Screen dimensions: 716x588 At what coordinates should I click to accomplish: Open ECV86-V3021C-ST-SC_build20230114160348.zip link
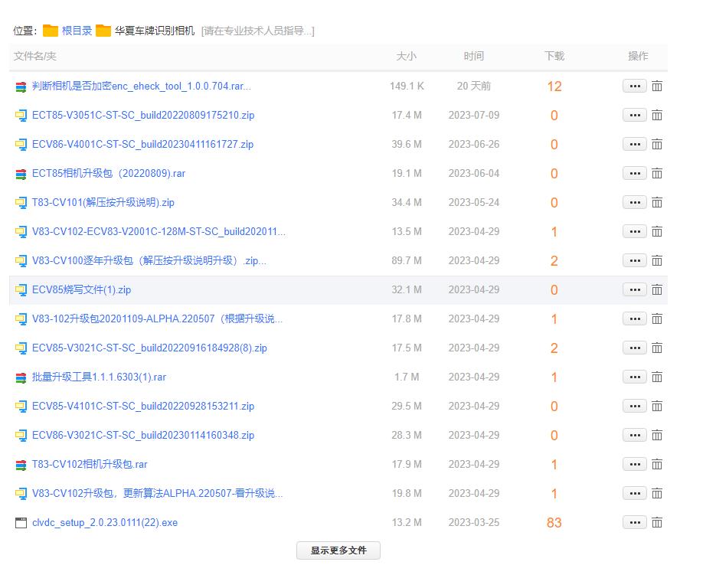pos(143,436)
